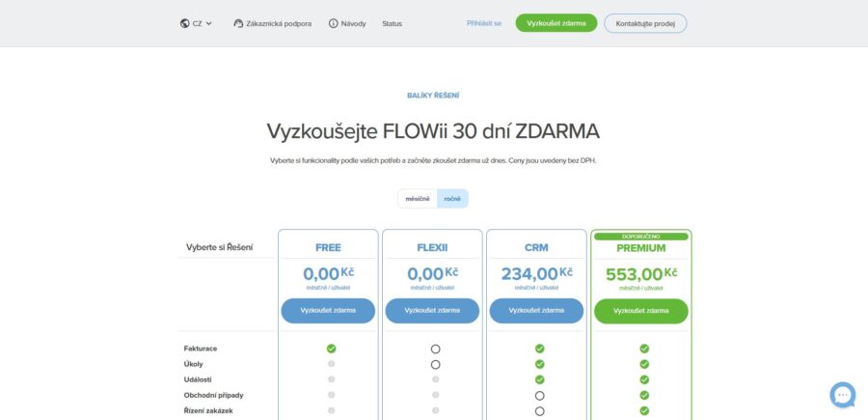
Task: Click the Obchodní případy feature label
Action: (213, 395)
